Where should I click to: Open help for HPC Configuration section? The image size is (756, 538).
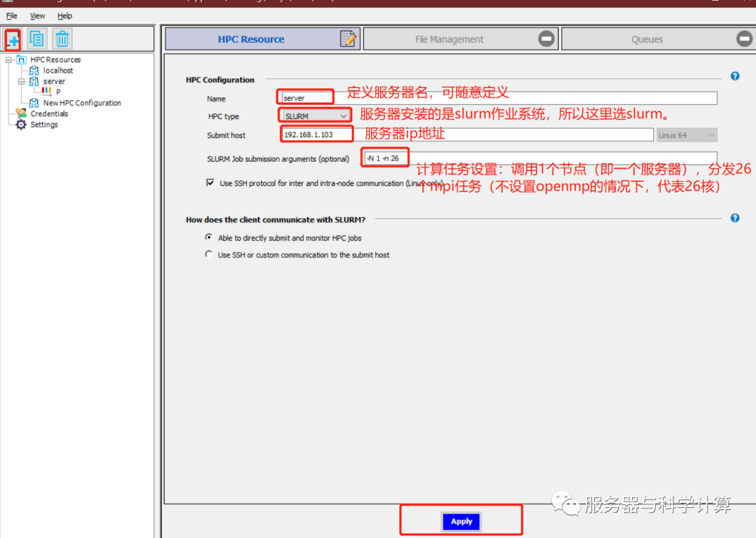[x=735, y=76]
